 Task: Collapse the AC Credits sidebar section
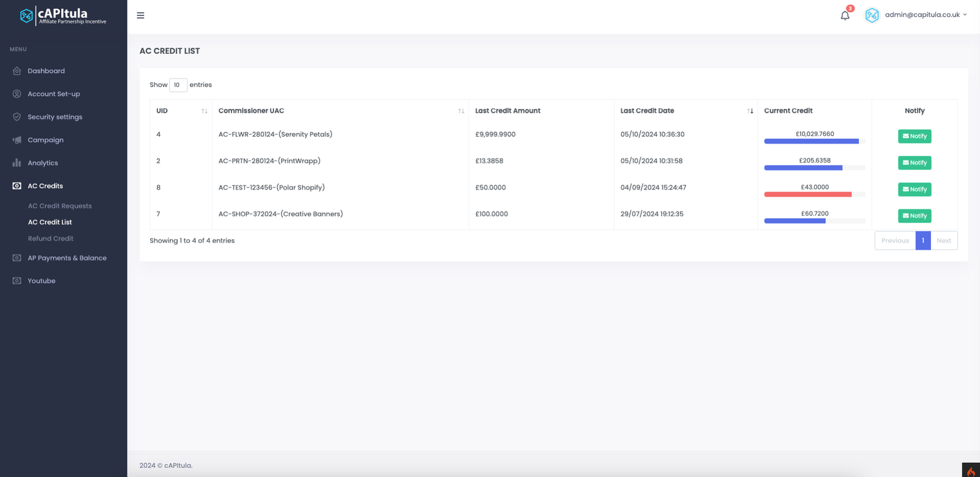pos(45,186)
